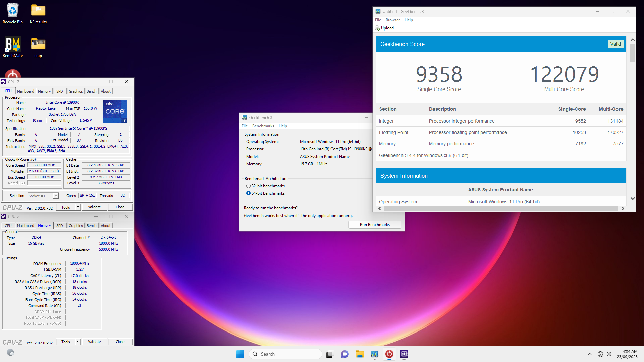The image size is (644, 362).
Task: Open Graphics tab in top CPU-Z window
Action: pos(75,91)
